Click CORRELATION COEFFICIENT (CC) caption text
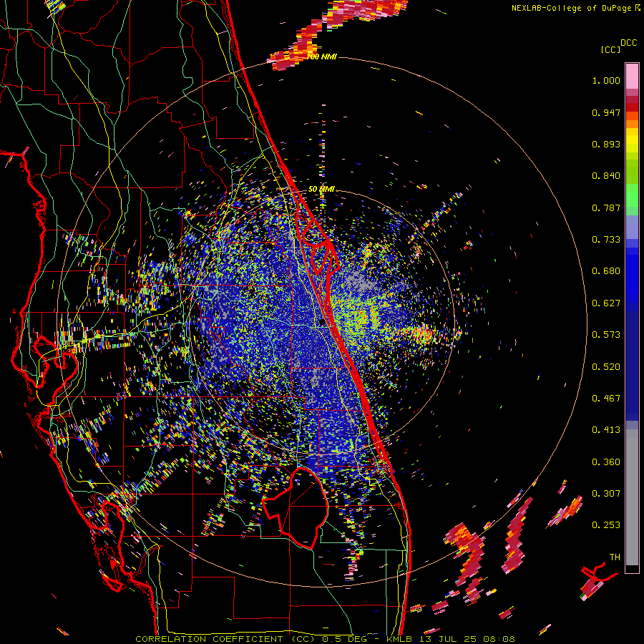 [225, 639]
